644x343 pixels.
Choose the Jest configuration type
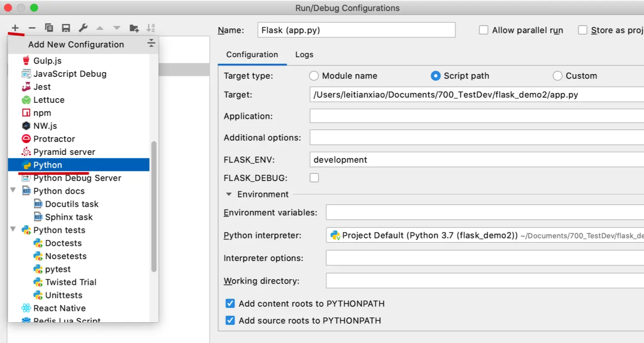pos(79,87)
